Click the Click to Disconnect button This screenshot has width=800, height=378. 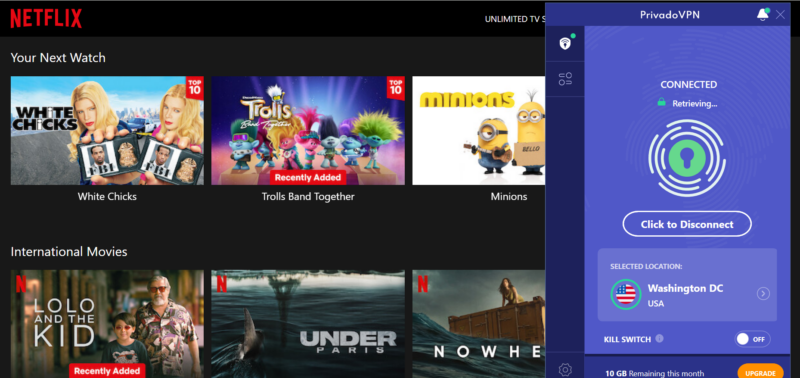pos(687,224)
